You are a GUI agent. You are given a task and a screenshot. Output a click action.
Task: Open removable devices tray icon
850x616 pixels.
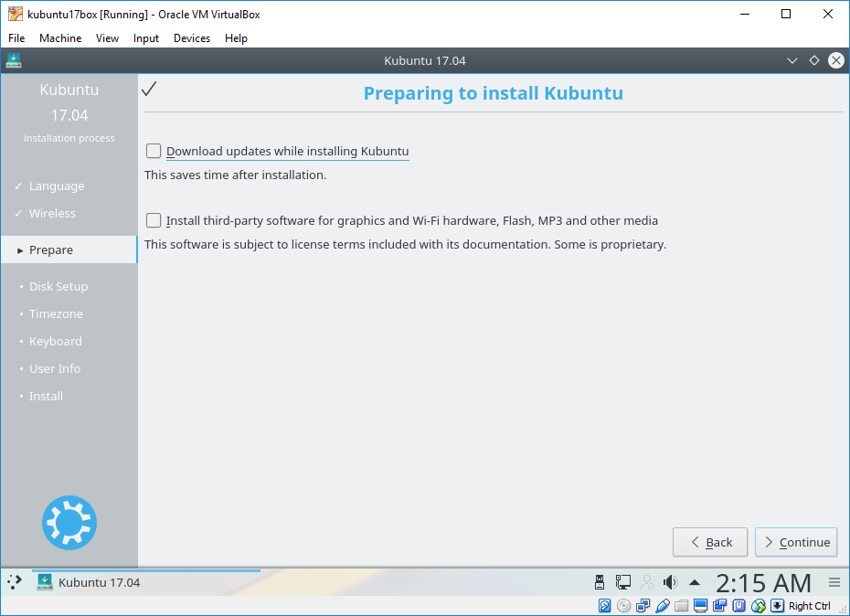coord(600,582)
